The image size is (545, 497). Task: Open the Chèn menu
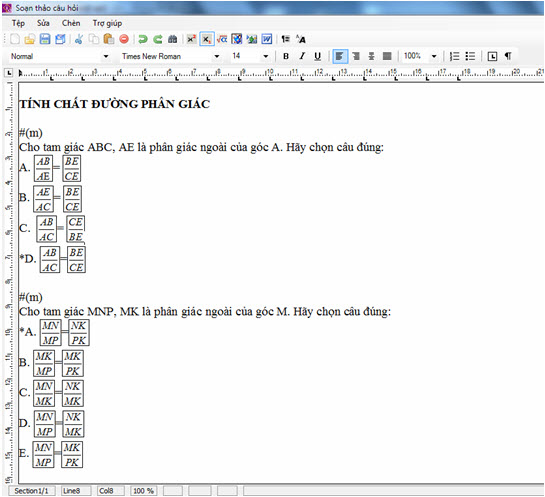coord(71,23)
